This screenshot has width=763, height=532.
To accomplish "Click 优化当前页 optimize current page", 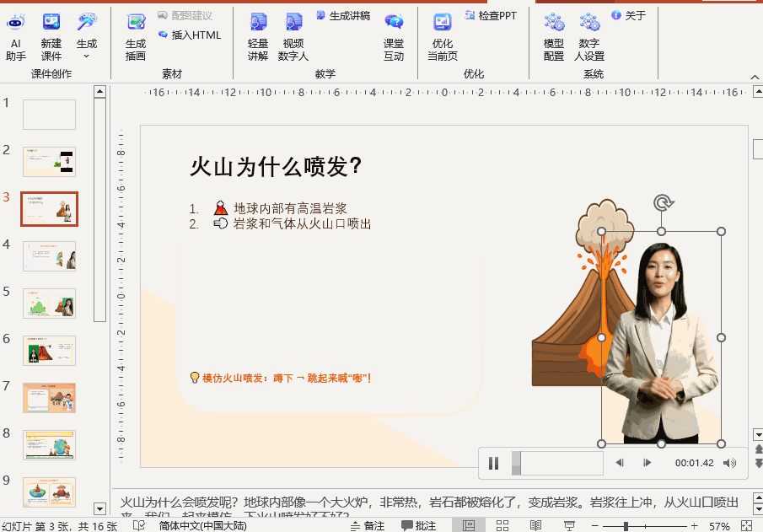I will pyautogui.click(x=443, y=37).
